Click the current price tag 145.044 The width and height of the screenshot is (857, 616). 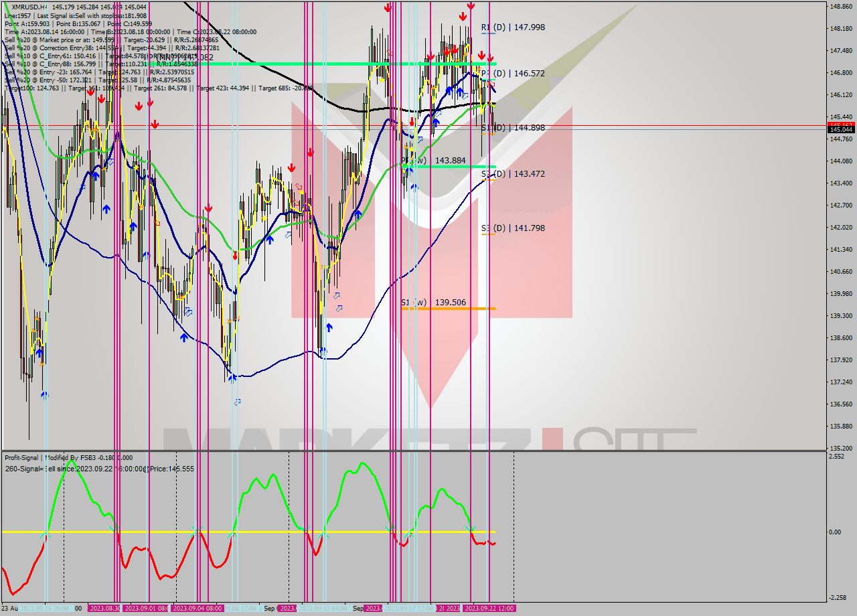click(x=841, y=129)
